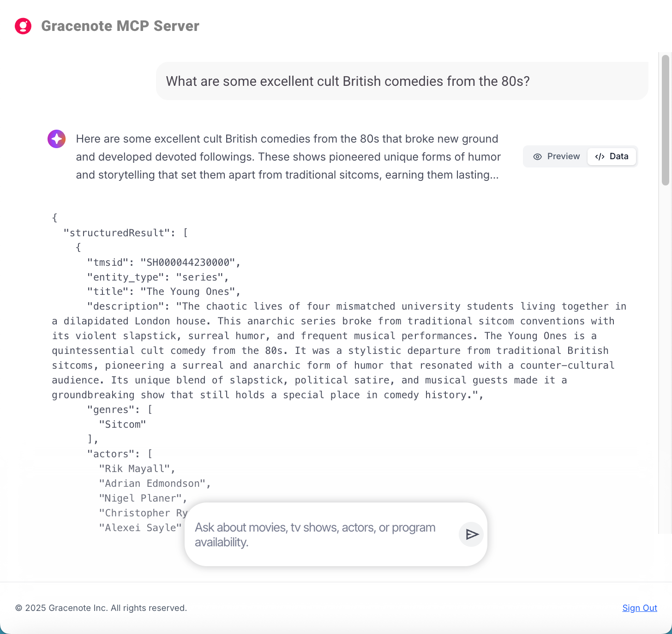Focus the 'Ask about movies' input field
The height and width of the screenshot is (634, 672).
pyautogui.click(x=318, y=534)
